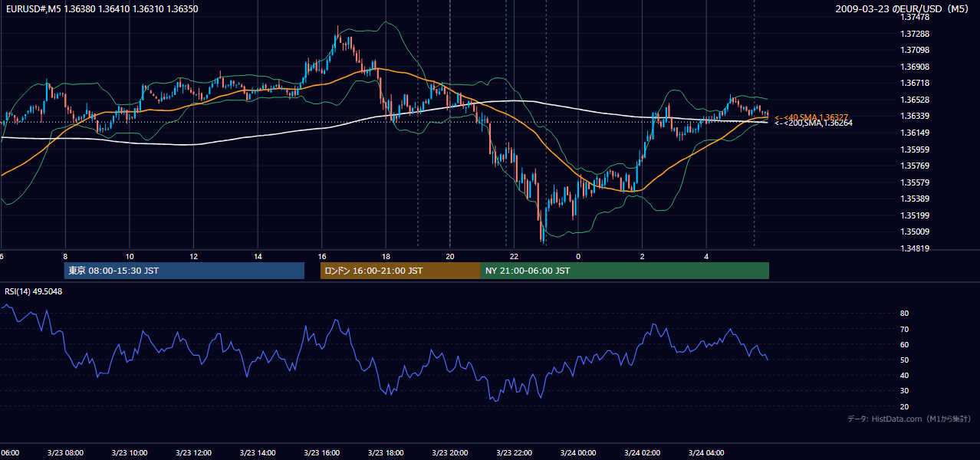Click hour label 10 under price chart
Image resolution: width=980 pixels, height=460 pixels.
(x=130, y=257)
